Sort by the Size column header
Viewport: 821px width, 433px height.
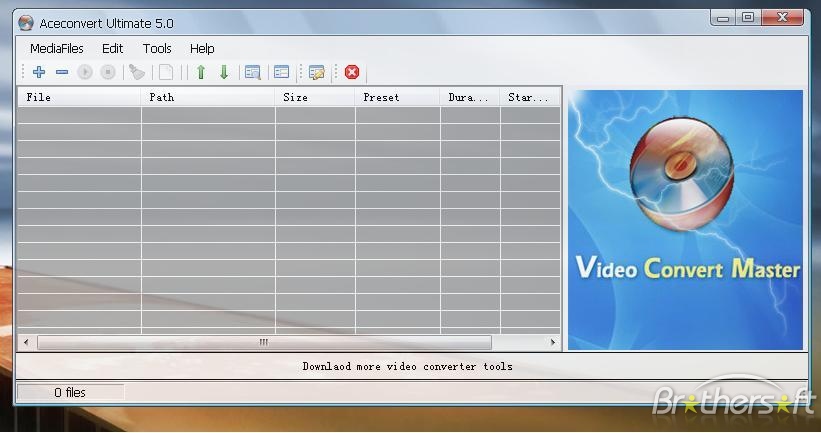(x=315, y=97)
